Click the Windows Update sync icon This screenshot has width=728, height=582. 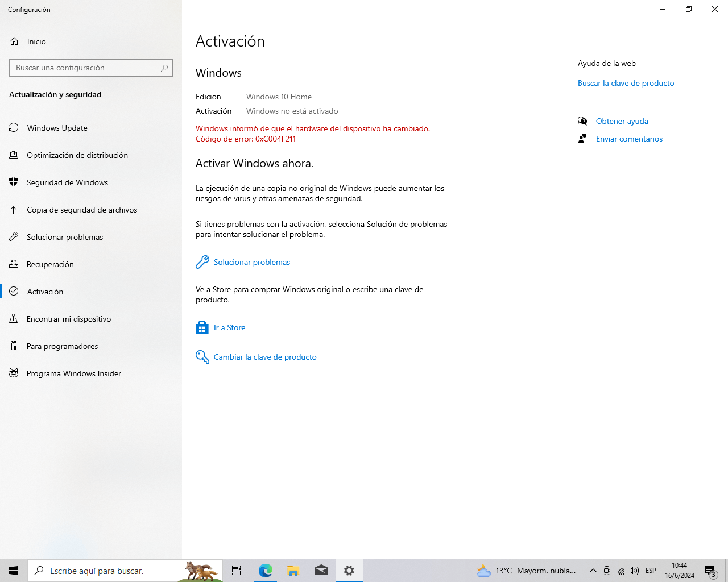tap(14, 128)
